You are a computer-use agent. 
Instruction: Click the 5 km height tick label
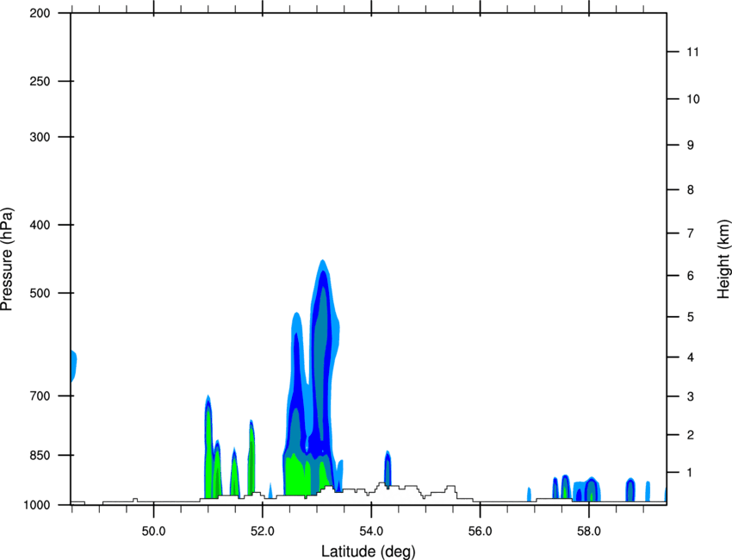tap(691, 317)
